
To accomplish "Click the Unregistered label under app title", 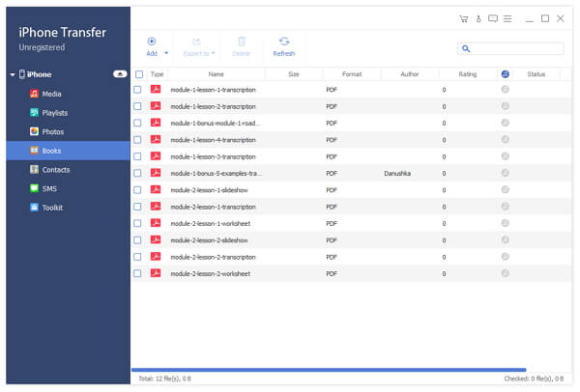I will (x=42, y=47).
